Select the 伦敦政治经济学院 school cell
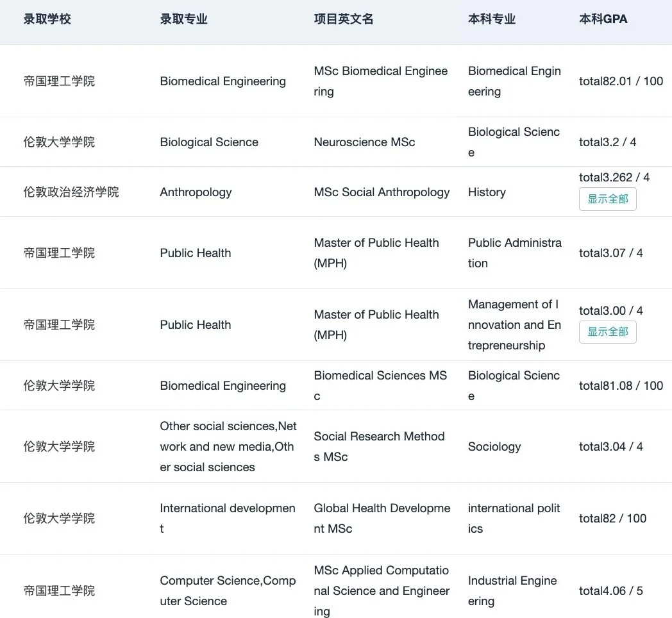Viewport: 672px width, 618px height. click(71, 192)
